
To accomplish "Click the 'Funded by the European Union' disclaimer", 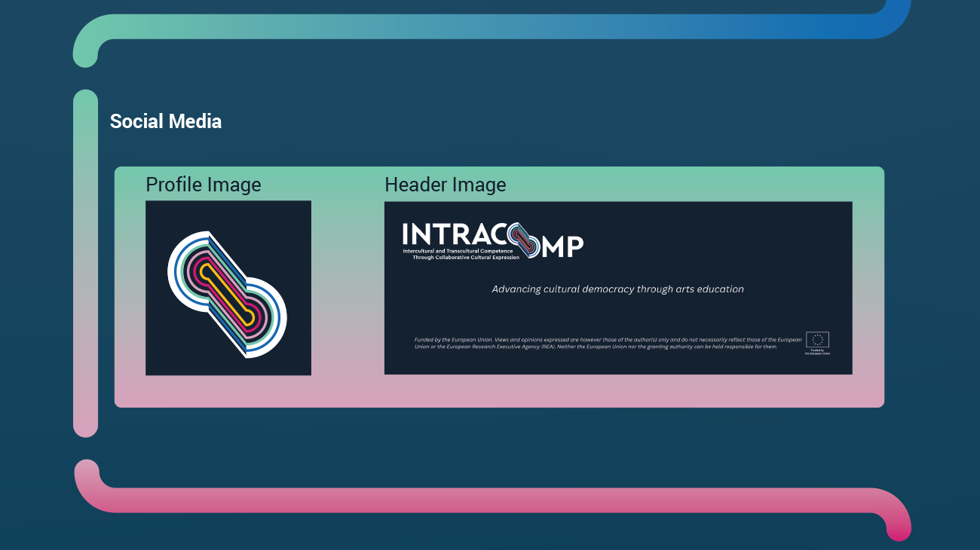I will pyautogui.click(x=608, y=343).
